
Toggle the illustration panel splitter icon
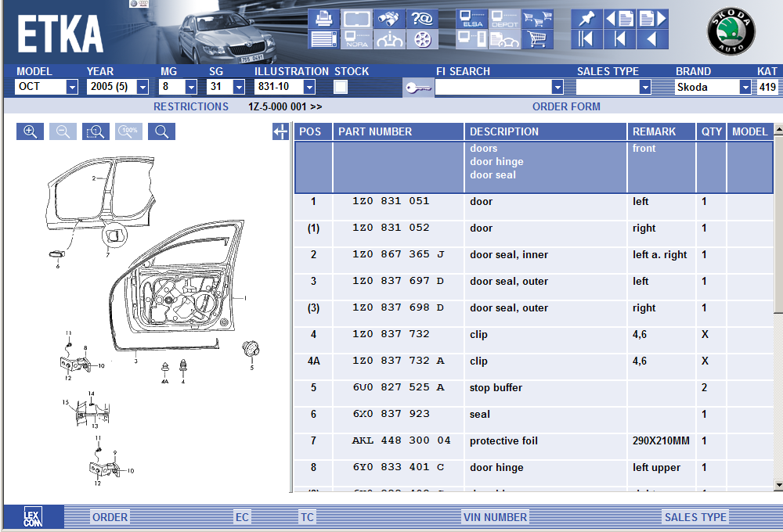[x=280, y=131]
